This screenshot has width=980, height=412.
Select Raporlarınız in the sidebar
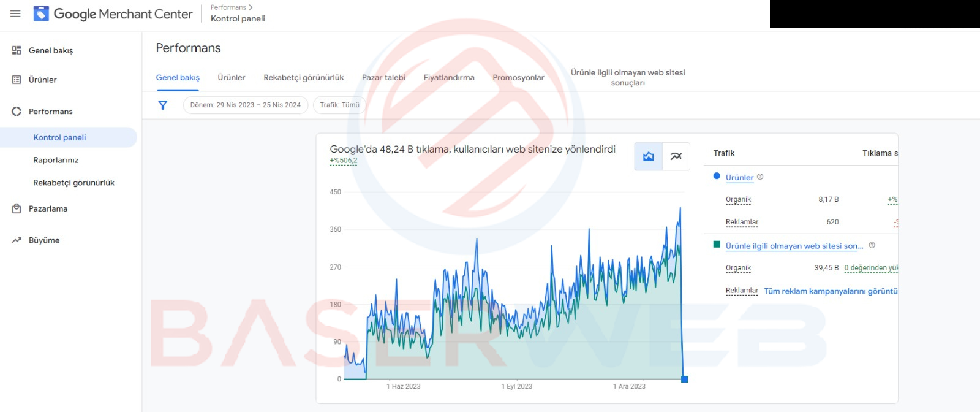(56, 160)
